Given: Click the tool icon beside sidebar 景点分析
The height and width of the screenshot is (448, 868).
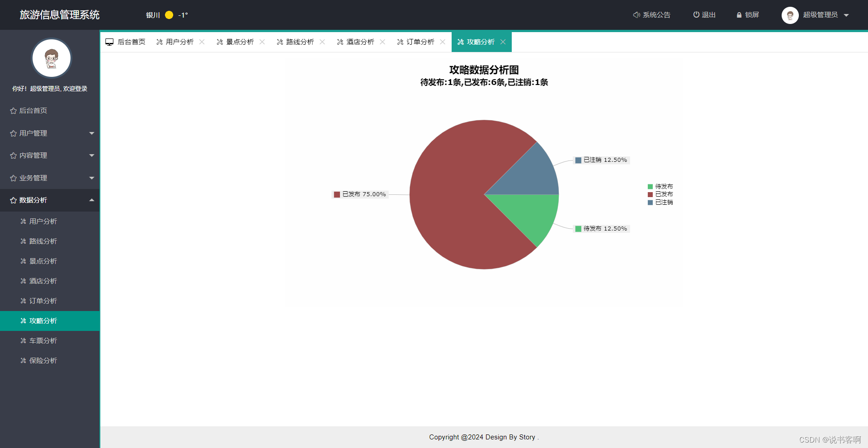Looking at the screenshot, I should pos(23,261).
